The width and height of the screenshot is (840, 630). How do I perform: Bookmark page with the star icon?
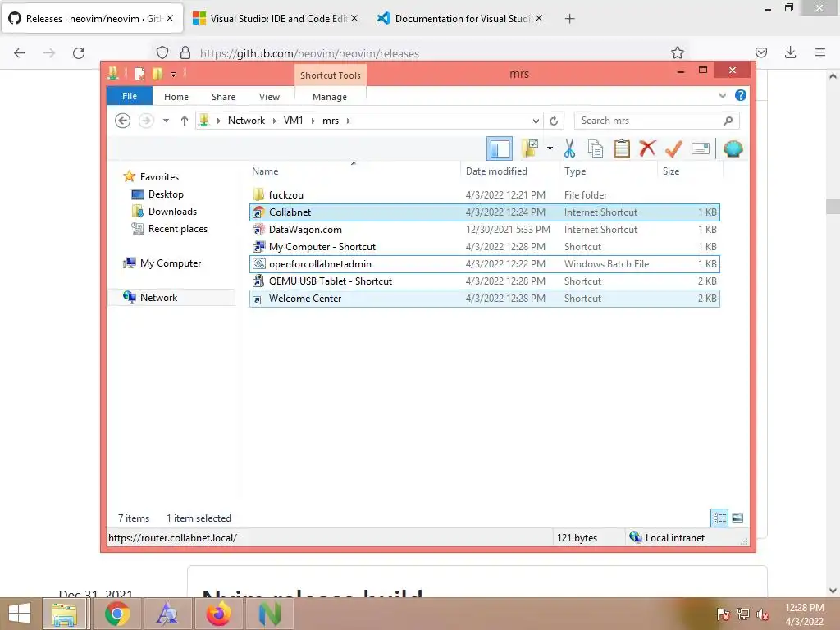click(x=677, y=52)
